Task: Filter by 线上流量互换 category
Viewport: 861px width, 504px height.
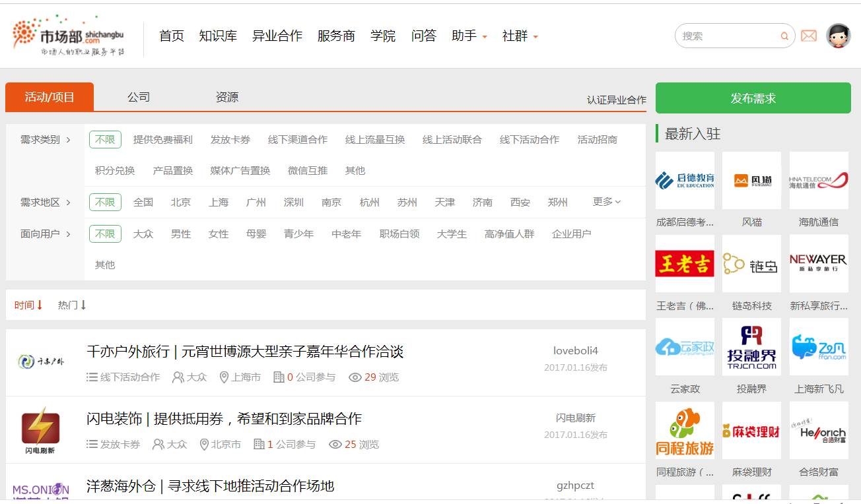Action: tap(375, 139)
